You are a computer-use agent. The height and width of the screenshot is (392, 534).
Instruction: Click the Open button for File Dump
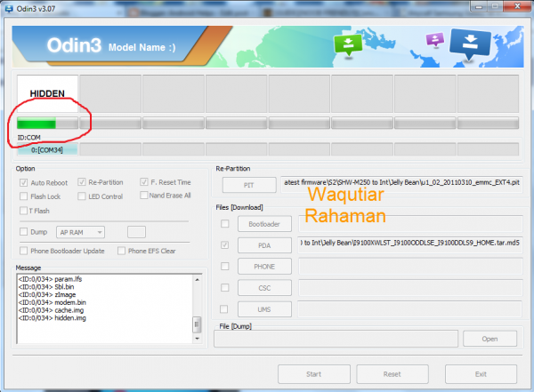coord(489,339)
